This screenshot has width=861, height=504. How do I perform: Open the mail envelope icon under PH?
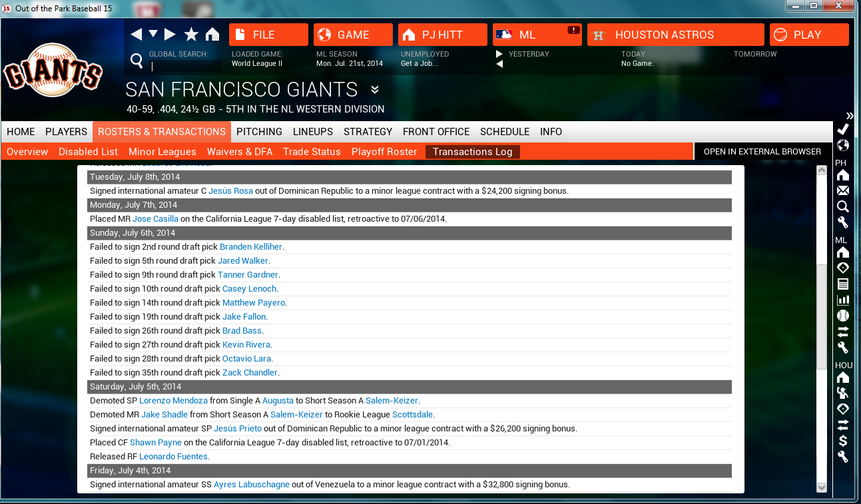tap(842, 191)
